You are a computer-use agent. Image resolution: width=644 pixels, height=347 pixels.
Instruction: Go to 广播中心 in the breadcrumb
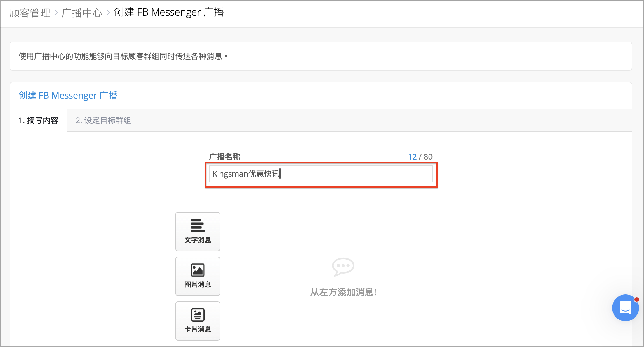coord(82,13)
